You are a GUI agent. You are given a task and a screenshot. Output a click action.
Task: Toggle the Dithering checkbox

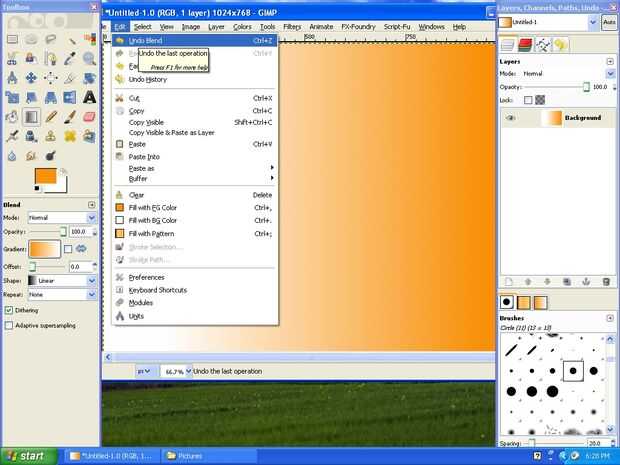(x=9, y=310)
